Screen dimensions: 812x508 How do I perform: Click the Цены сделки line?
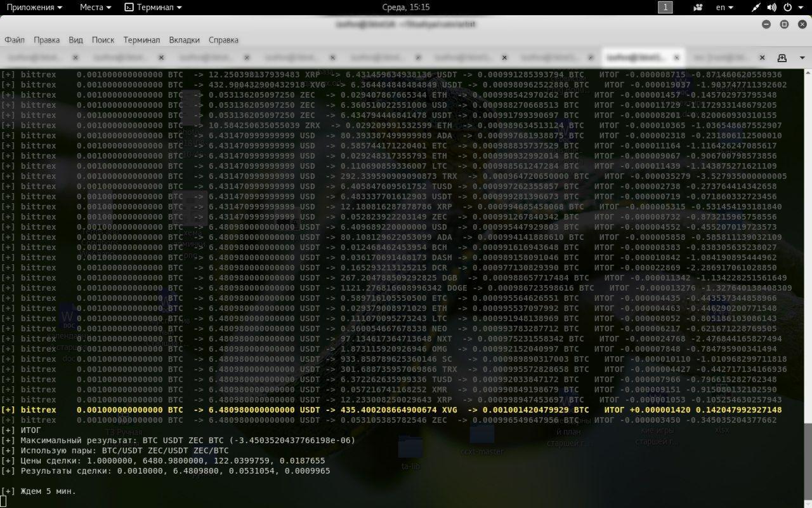pos(162,460)
